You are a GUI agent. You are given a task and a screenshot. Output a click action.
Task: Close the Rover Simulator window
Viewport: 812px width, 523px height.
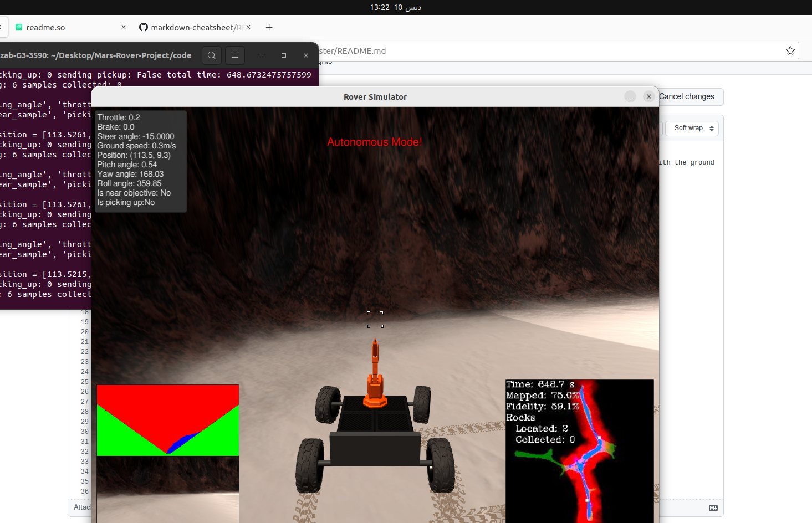[x=649, y=96]
